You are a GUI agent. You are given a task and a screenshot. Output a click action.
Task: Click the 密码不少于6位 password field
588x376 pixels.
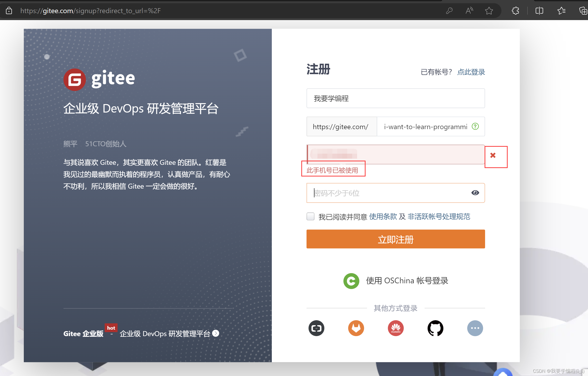tap(389, 193)
